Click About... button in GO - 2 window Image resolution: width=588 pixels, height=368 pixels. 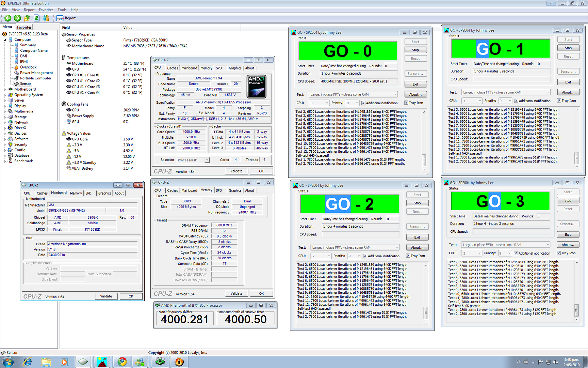417,247
